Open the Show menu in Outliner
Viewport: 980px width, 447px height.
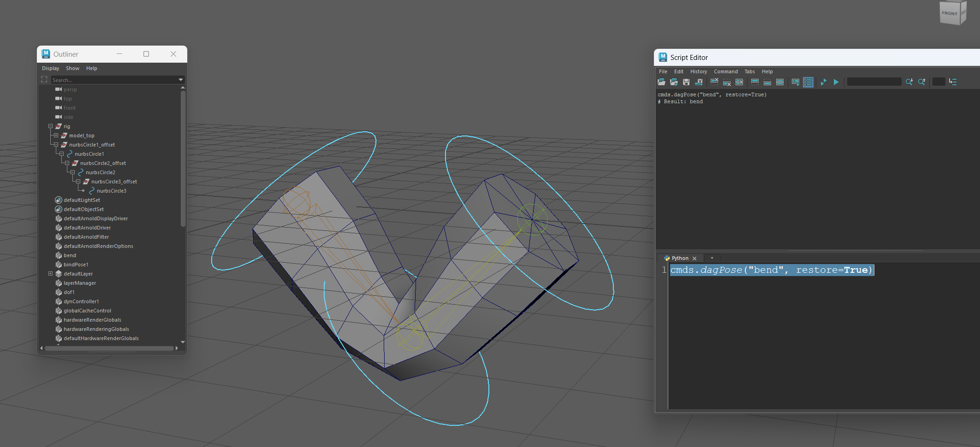coord(72,68)
